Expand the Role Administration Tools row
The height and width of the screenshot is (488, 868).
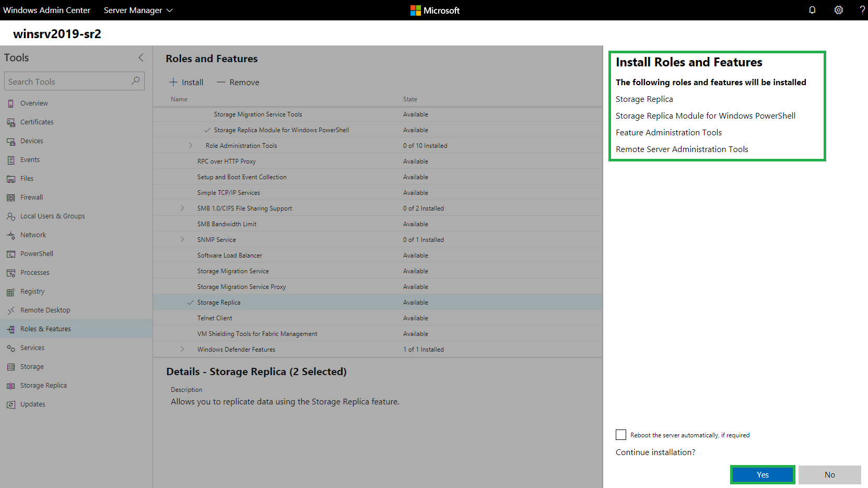[191, 146]
